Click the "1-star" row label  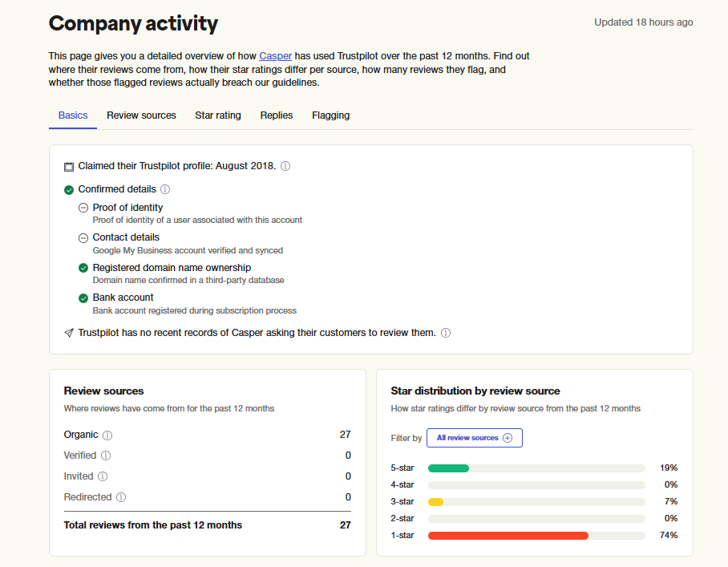pos(402,536)
